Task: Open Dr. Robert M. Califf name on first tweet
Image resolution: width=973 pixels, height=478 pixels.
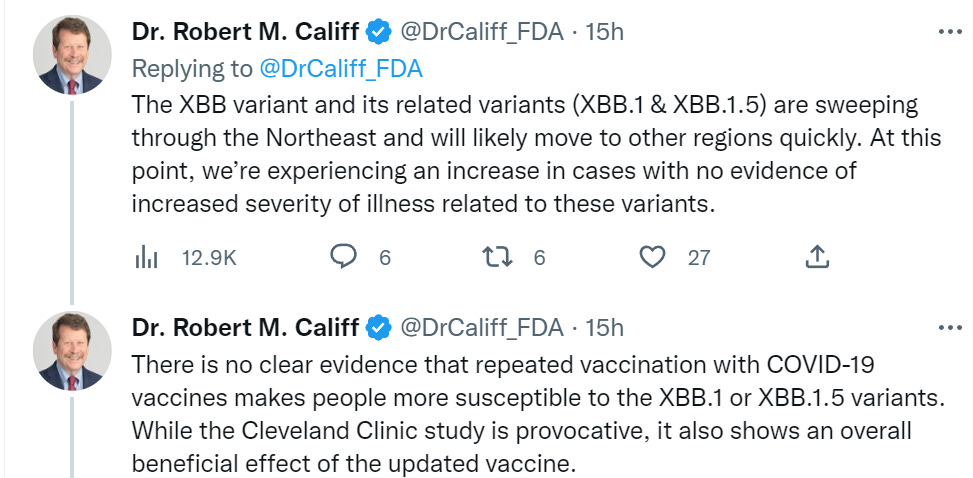Action: pos(246,32)
